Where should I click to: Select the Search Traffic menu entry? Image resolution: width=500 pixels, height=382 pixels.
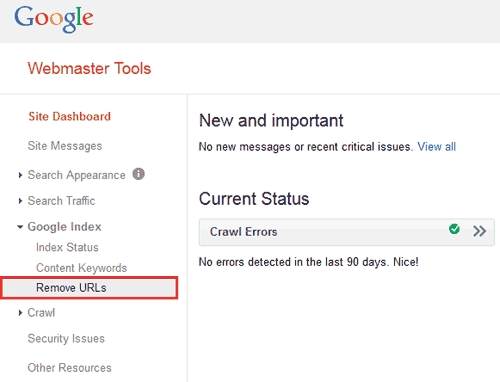61,201
